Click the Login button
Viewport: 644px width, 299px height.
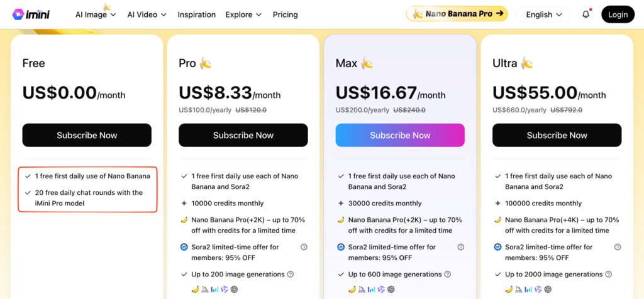coord(618,14)
